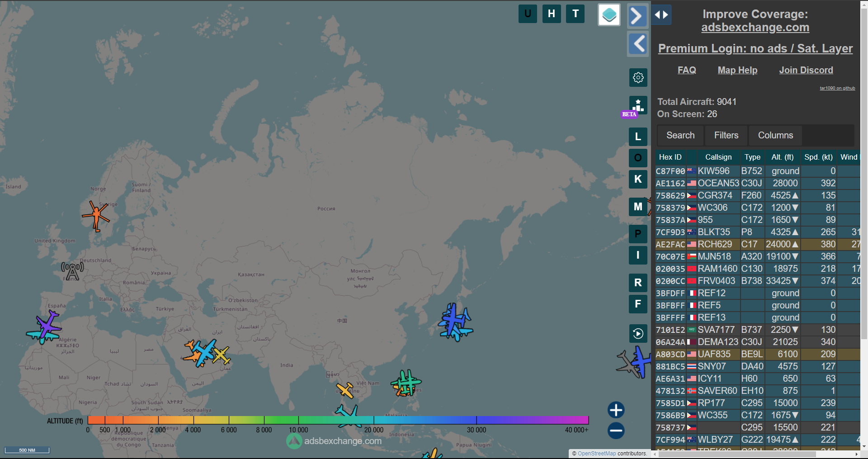Open the Columns tab

(x=775, y=135)
